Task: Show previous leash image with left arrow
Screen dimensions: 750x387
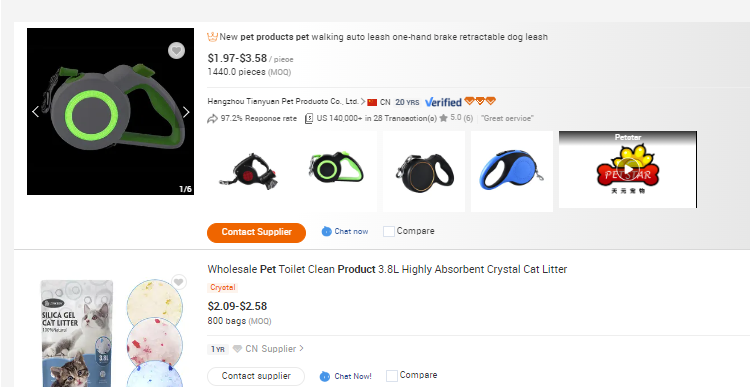Action: [35, 111]
